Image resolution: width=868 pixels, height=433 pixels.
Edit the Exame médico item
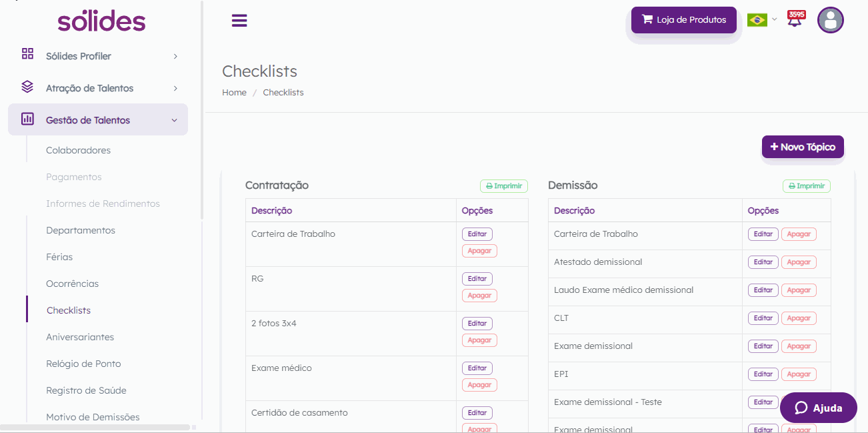pyautogui.click(x=477, y=368)
